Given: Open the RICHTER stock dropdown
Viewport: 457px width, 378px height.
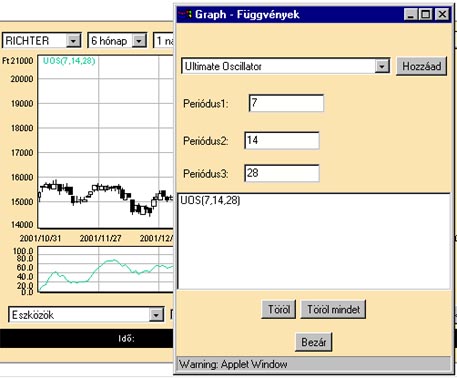Looking at the screenshot, I should click(73, 41).
